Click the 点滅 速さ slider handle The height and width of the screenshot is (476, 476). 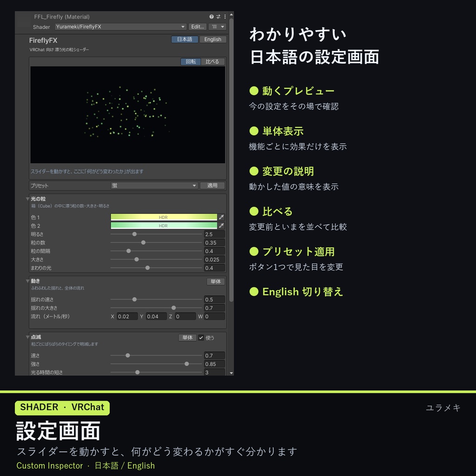pos(128,356)
